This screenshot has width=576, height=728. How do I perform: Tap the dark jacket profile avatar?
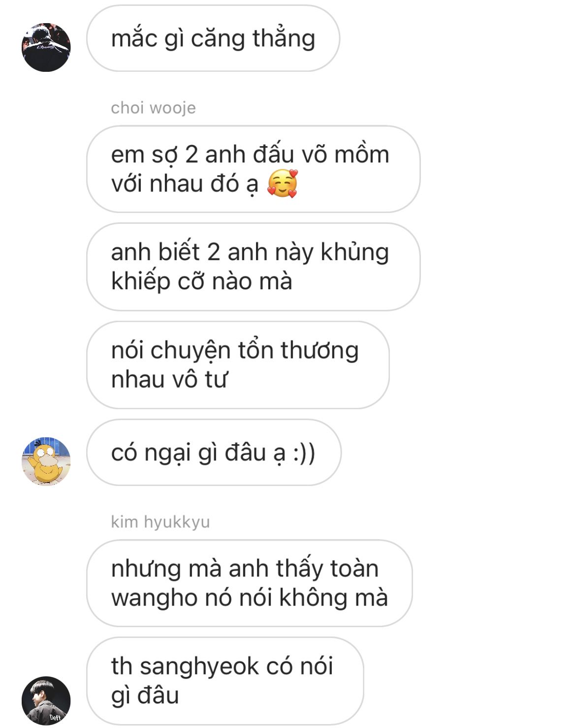coord(46,47)
